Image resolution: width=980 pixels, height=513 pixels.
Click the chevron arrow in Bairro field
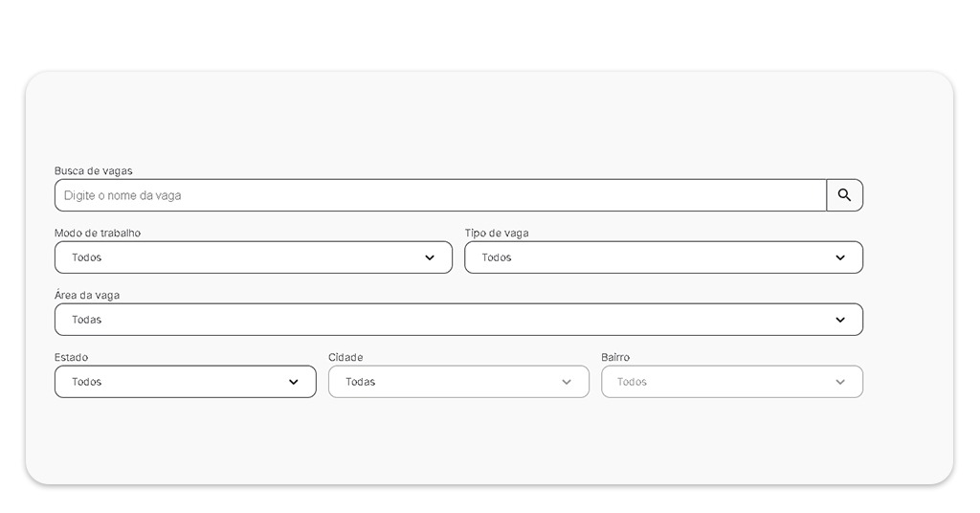point(840,382)
